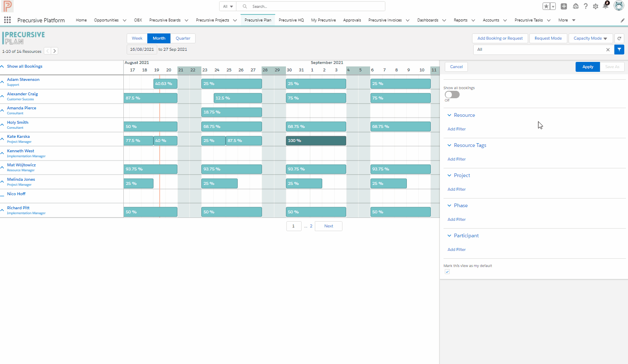Open the Mat Wójtowicz resource link

tap(21, 165)
